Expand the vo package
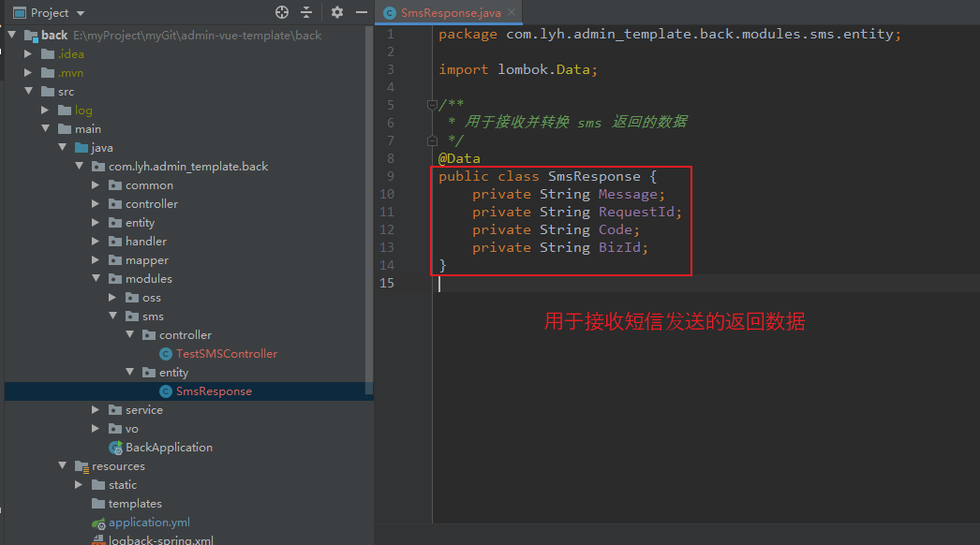The width and height of the screenshot is (980, 545). tap(96, 429)
